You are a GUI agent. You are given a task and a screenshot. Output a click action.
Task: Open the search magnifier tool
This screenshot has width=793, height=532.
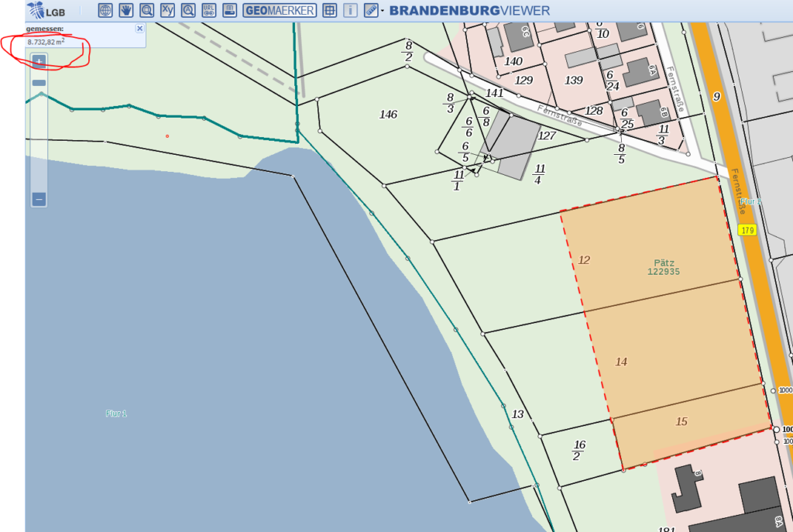[x=188, y=10]
